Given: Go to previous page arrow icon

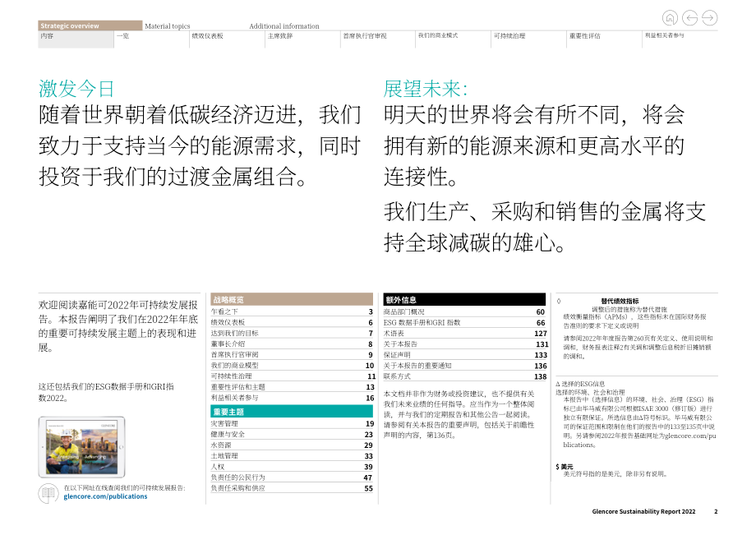Looking at the screenshot, I should pyautogui.click(x=690, y=18).
